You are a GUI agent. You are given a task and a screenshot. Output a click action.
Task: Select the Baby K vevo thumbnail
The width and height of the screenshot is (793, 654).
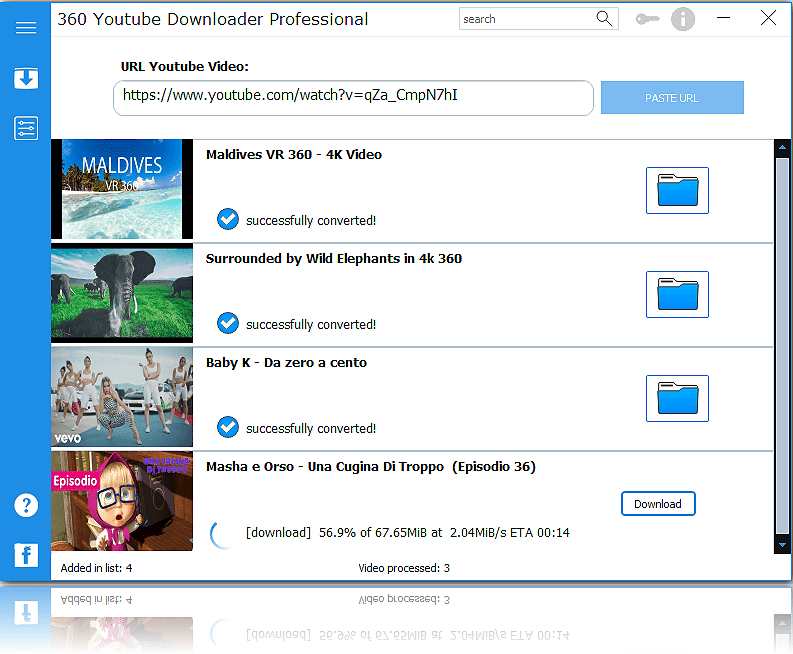tap(122, 397)
